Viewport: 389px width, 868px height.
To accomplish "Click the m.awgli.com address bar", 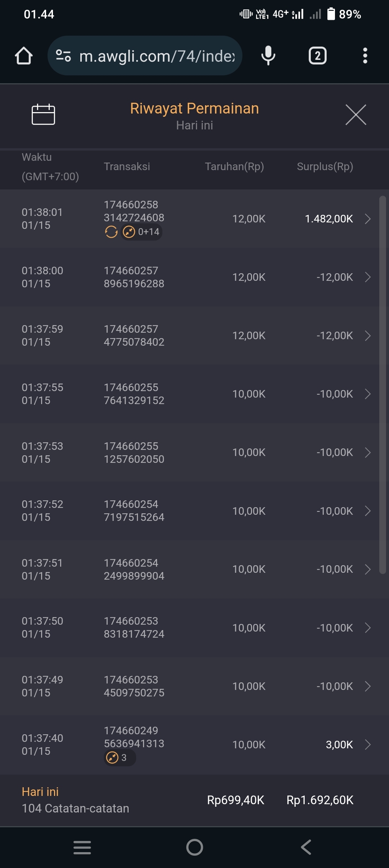I will coord(157,56).
